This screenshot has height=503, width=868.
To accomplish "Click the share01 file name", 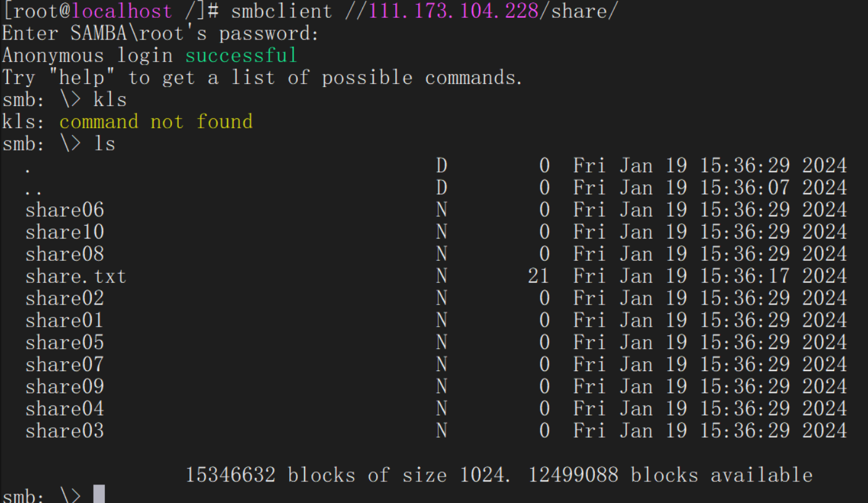I will click(x=64, y=321).
